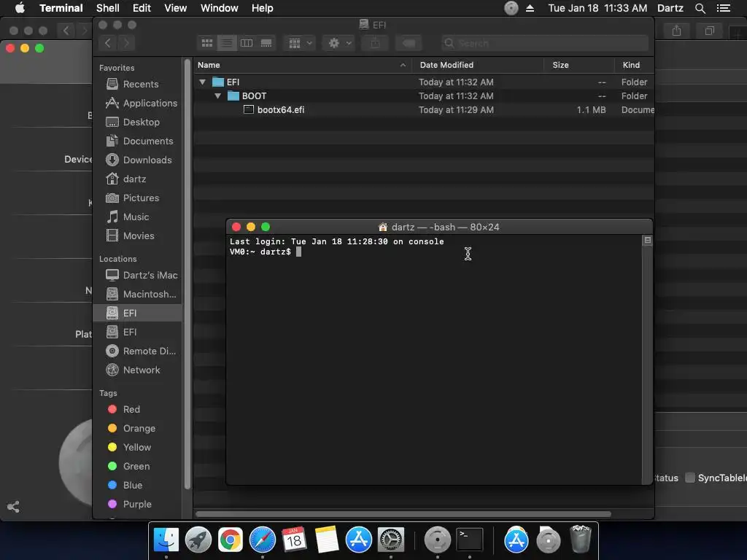
Task: Click Dartz user name in menu bar
Action: pyautogui.click(x=670, y=8)
